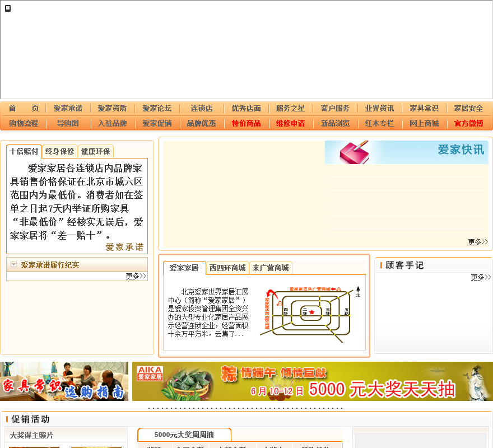Open 客户服务 menu item
The image size is (493, 448).
[335, 109]
